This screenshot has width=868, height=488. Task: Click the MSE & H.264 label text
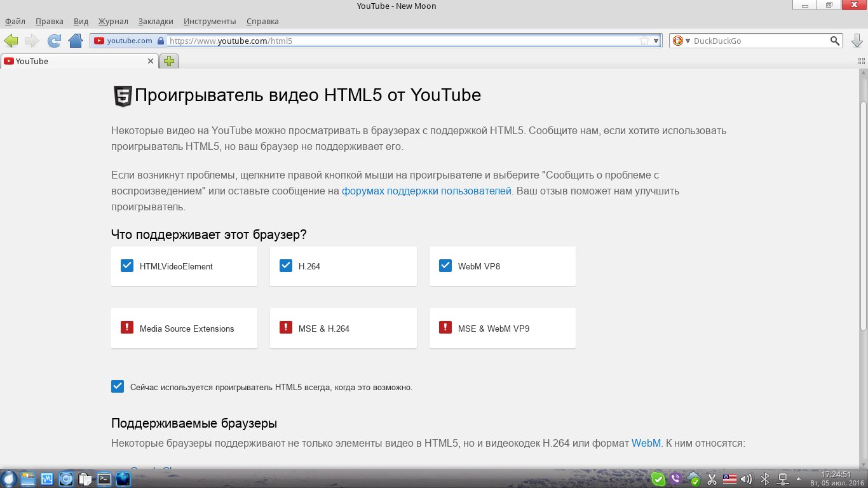point(324,329)
